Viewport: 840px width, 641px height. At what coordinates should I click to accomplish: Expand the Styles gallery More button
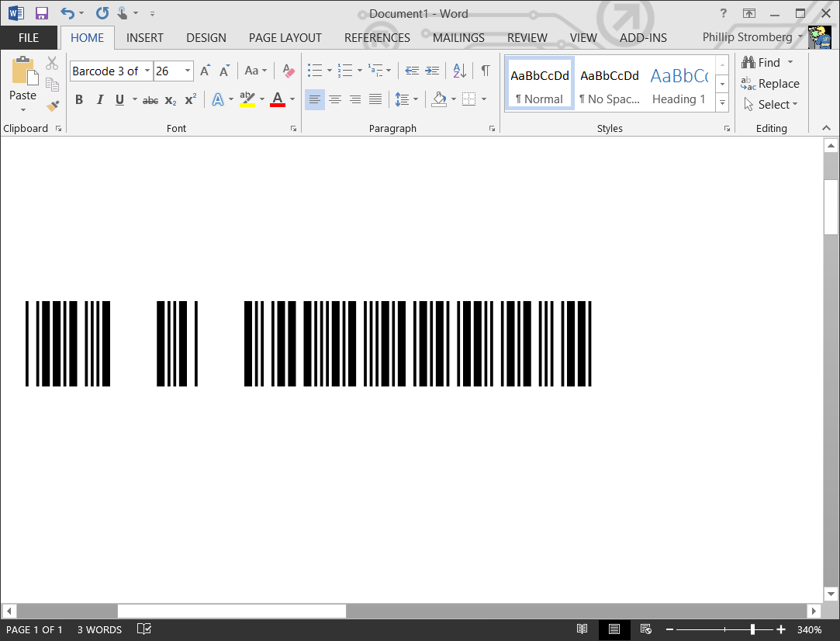723,102
